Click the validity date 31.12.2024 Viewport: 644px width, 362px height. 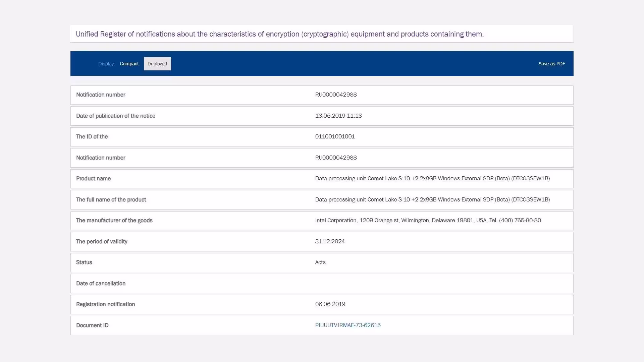(x=330, y=241)
